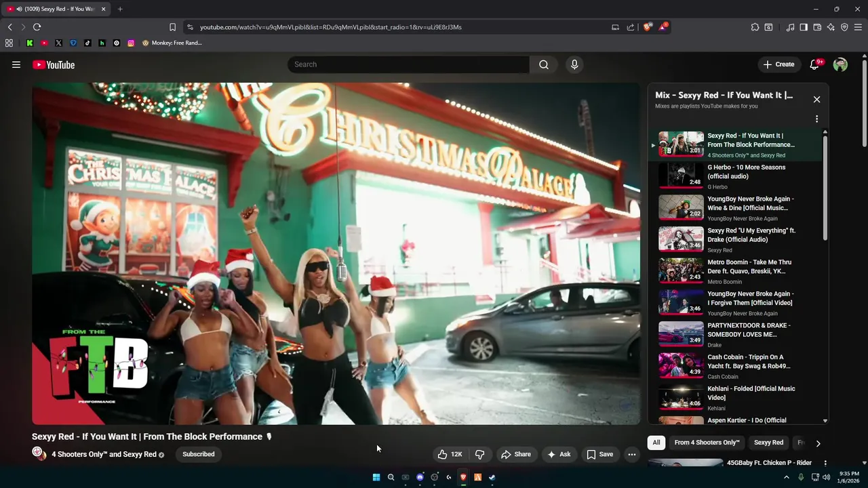Close the Mix playlist panel

tap(816, 100)
